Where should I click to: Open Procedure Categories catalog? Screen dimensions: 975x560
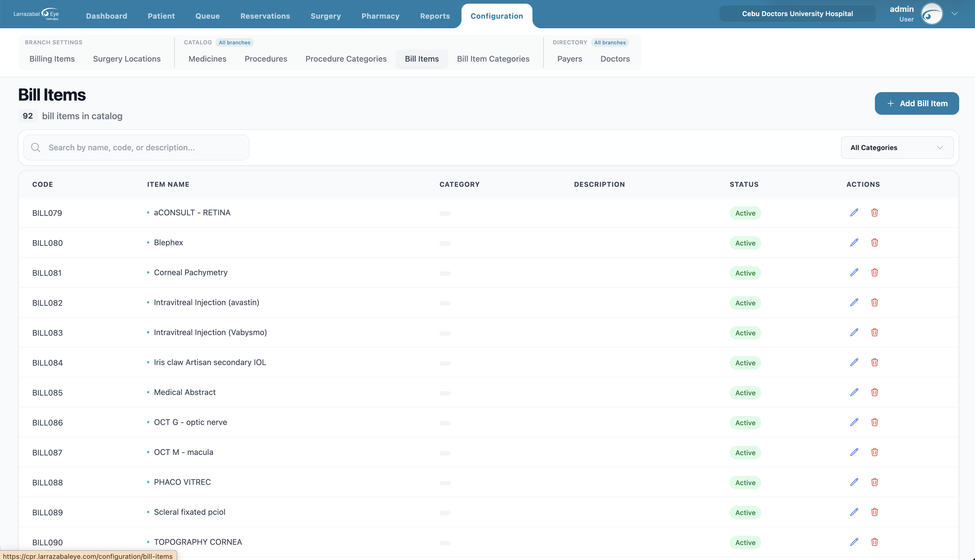[x=346, y=59]
